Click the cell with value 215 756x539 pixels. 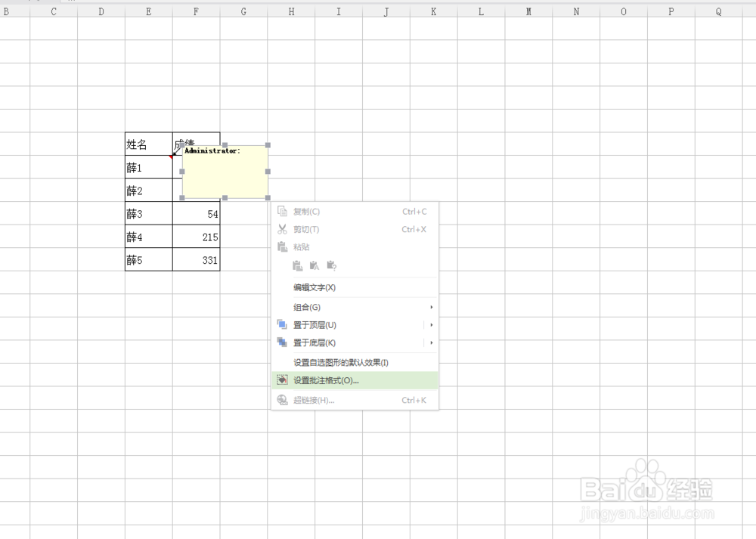pos(197,237)
